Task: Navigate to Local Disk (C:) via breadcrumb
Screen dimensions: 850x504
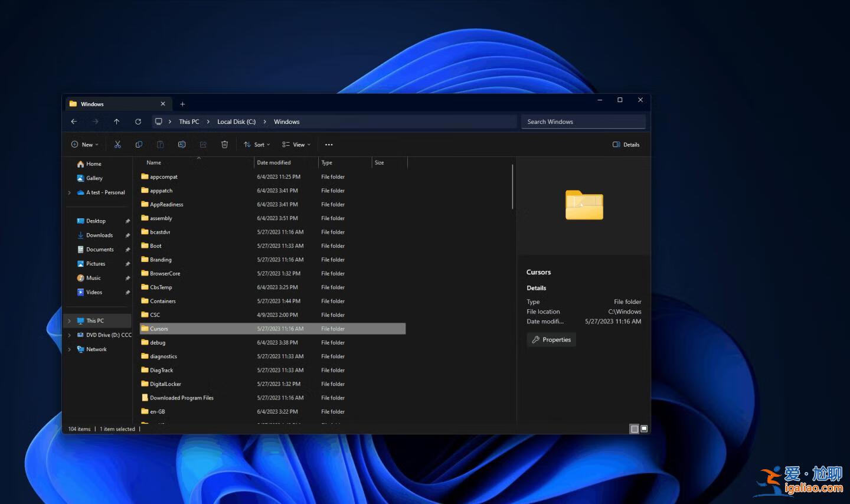Action: click(x=236, y=122)
